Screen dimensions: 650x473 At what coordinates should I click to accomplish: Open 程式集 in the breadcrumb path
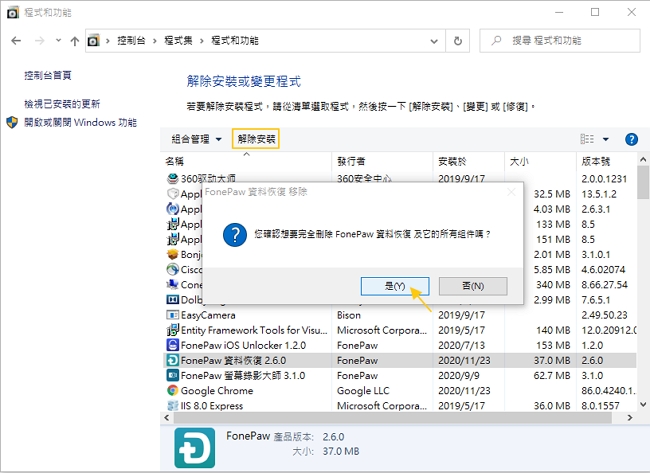coord(178,41)
